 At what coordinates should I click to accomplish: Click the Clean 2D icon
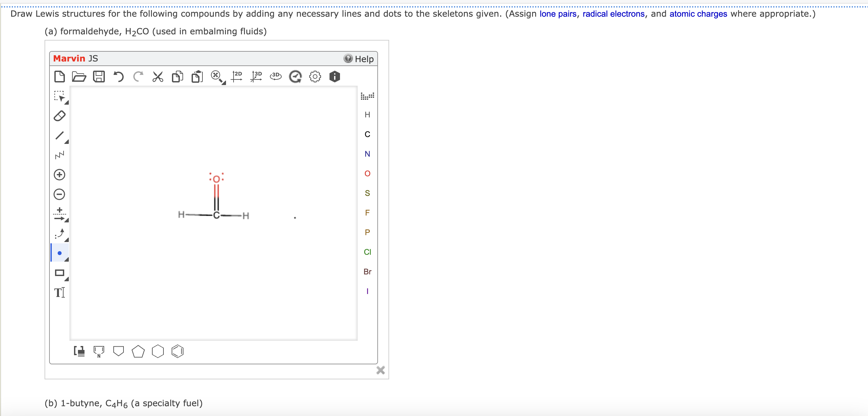click(236, 77)
